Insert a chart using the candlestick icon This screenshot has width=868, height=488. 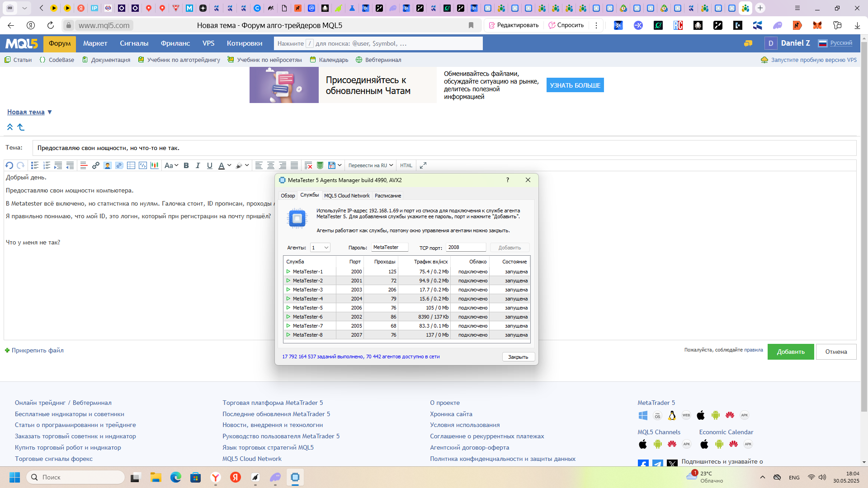coord(155,165)
